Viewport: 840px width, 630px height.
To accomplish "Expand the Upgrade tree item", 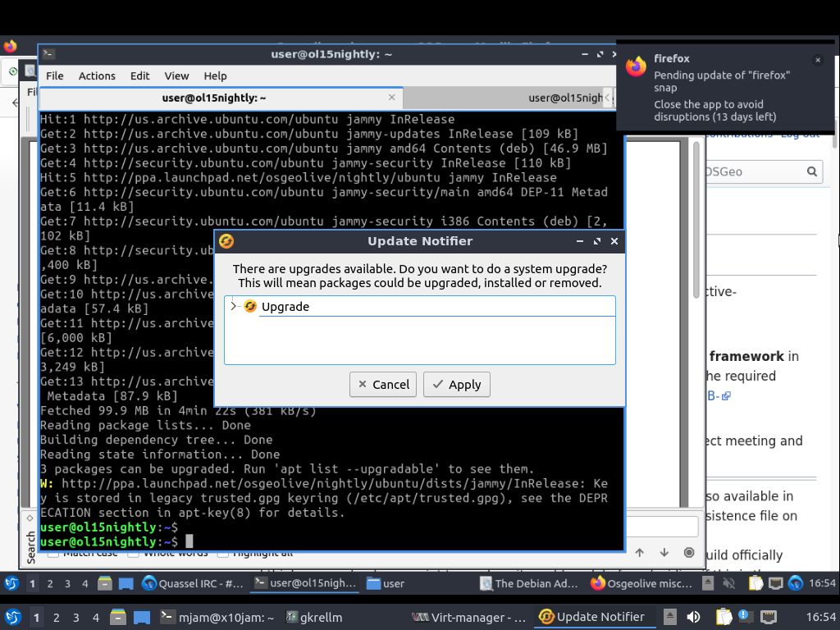I will (234, 306).
